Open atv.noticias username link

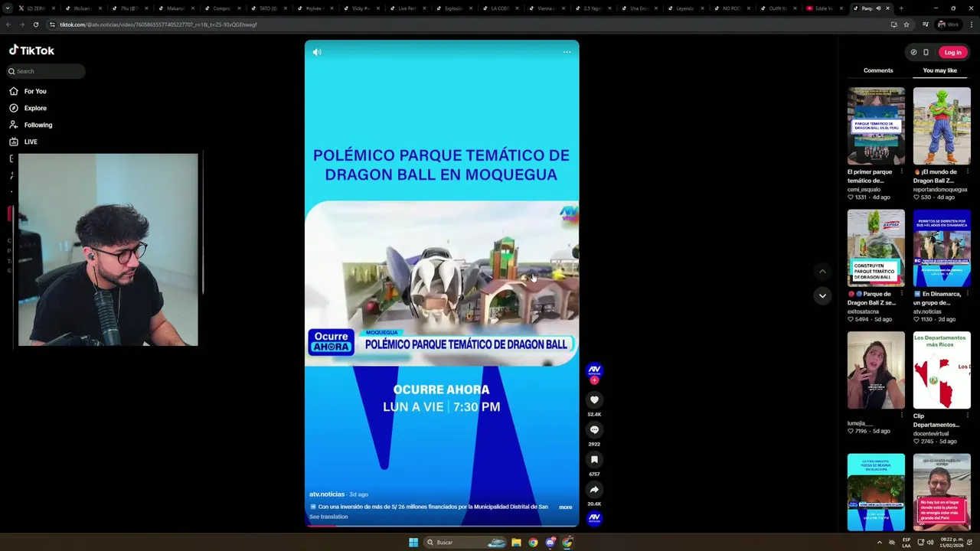[x=327, y=494]
